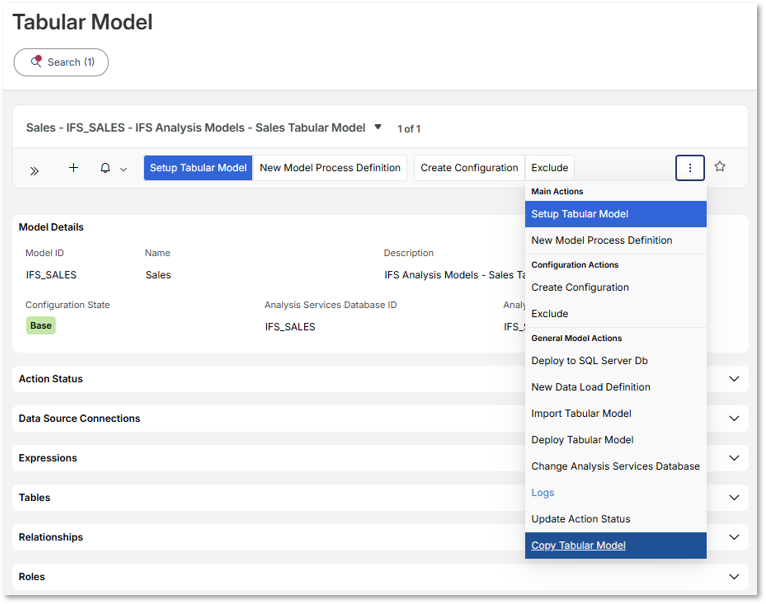The width and height of the screenshot is (766, 604).
Task: Click New Model Process Definition toolbar button
Action: [330, 168]
